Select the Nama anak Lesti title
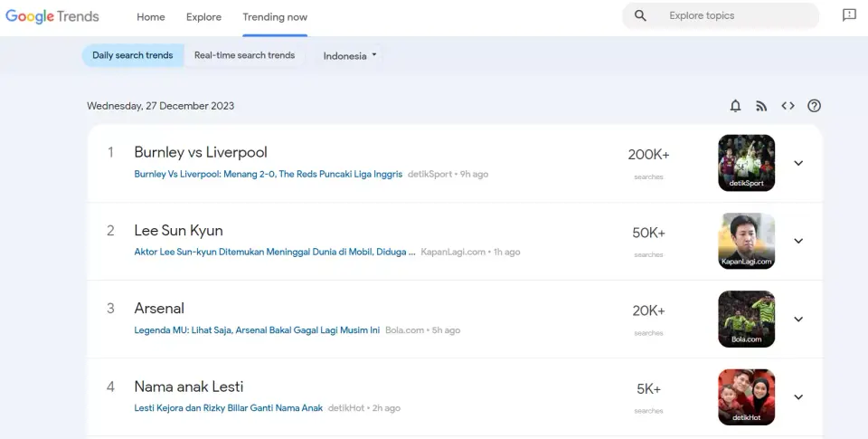868x439 pixels. [x=188, y=387]
